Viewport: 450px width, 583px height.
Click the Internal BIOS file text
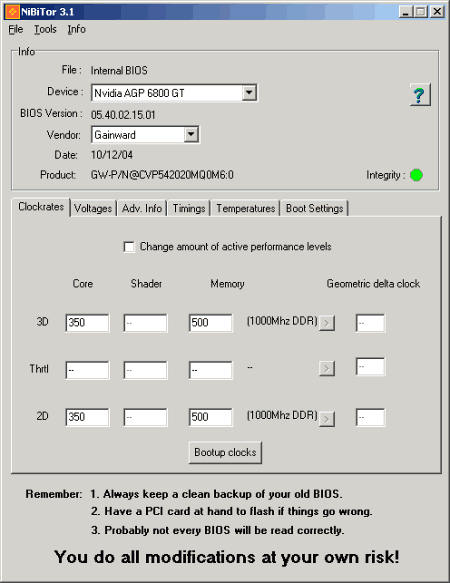[119, 70]
